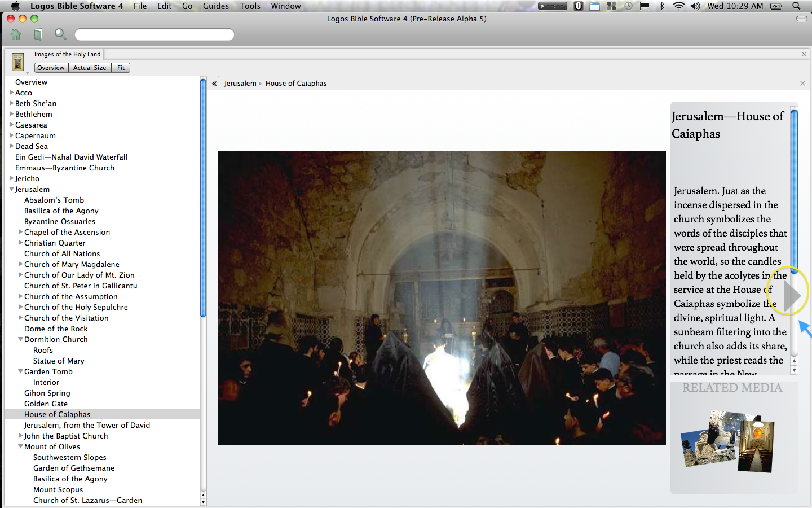This screenshot has width=812, height=508.
Task: Click the Bluetooth menu bar icon
Action: [x=662, y=6]
